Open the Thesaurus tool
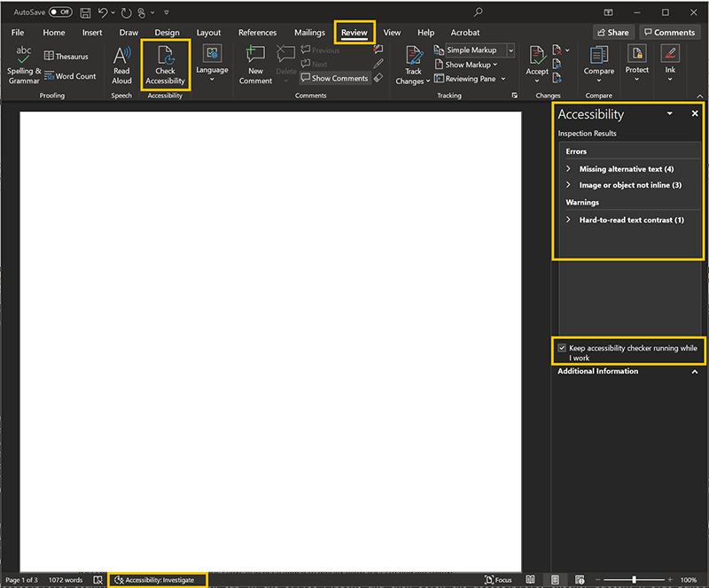 (x=66, y=56)
